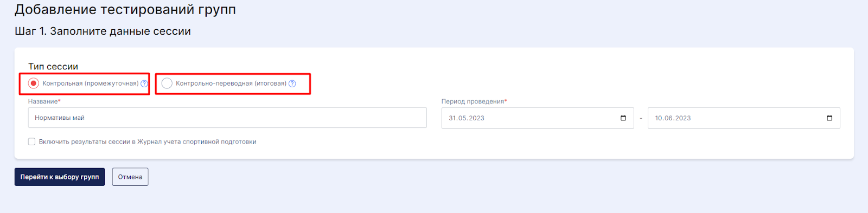Click the Перейти к выбору групп button

pyautogui.click(x=60, y=177)
